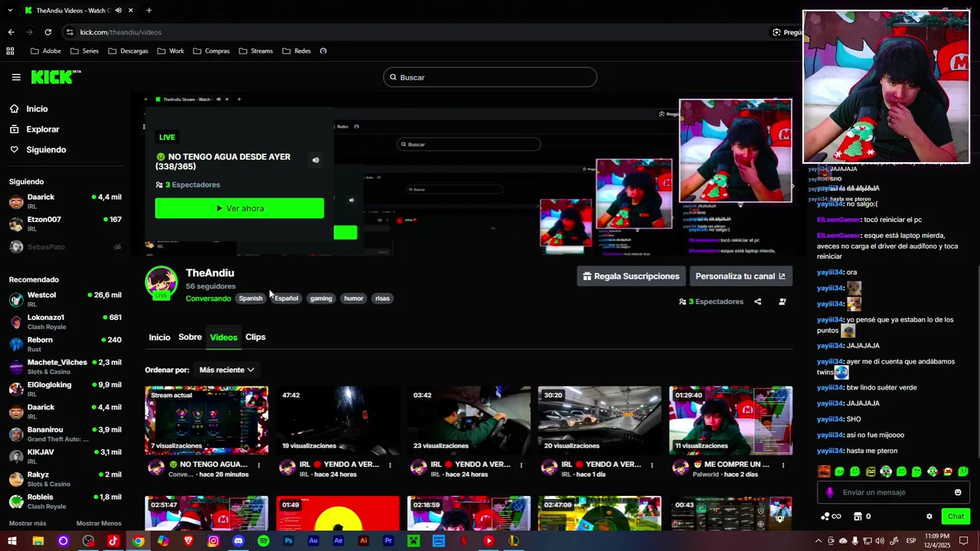Collapse list with Mostrar Menos
Viewport: 980px width, 551px height.
[99, 523]
